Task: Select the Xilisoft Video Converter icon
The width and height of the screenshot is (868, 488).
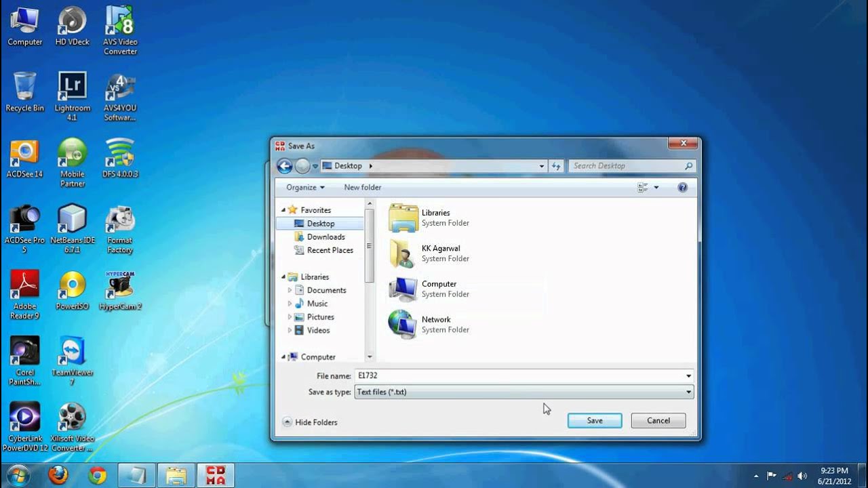Action: click(72, 427)
